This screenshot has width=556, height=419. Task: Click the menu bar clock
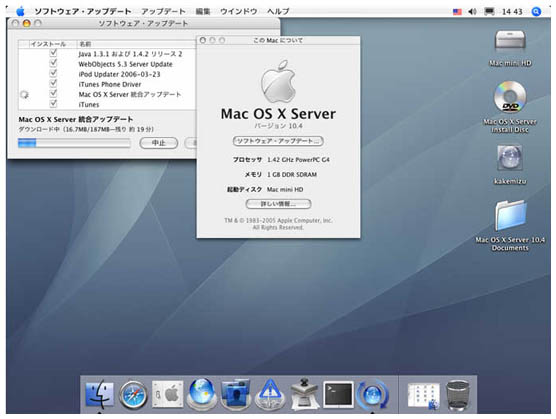(x=512, y=12)
